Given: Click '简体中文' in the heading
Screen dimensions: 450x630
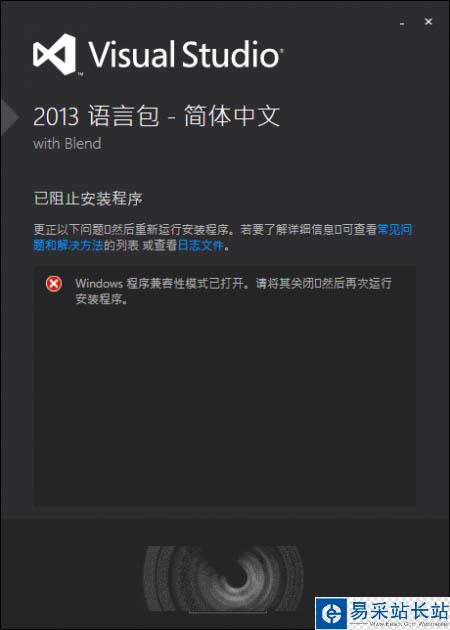Looking at the screenshot, I should click(232, 117).
